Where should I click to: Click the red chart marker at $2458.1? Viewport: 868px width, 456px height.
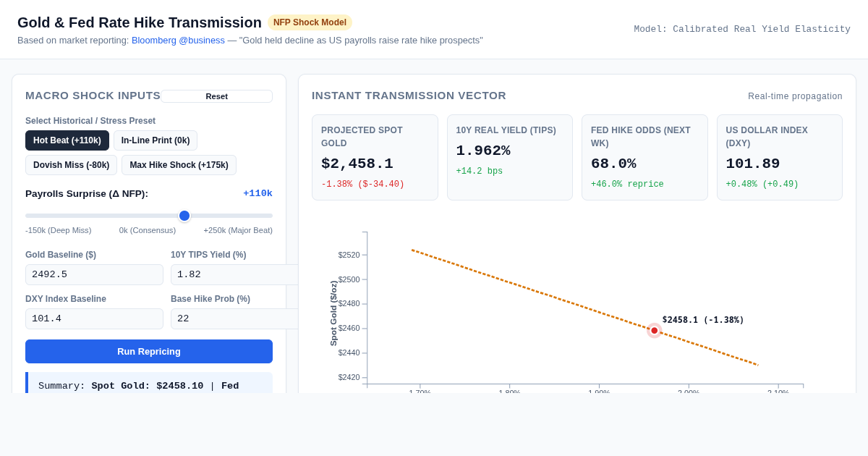click(x=655, y=331)
